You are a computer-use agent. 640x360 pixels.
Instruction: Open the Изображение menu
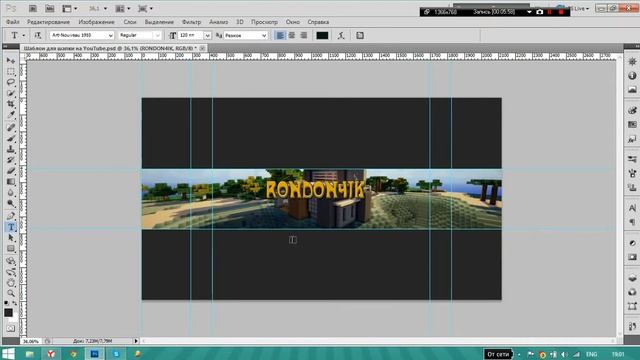tap(96, 22)
